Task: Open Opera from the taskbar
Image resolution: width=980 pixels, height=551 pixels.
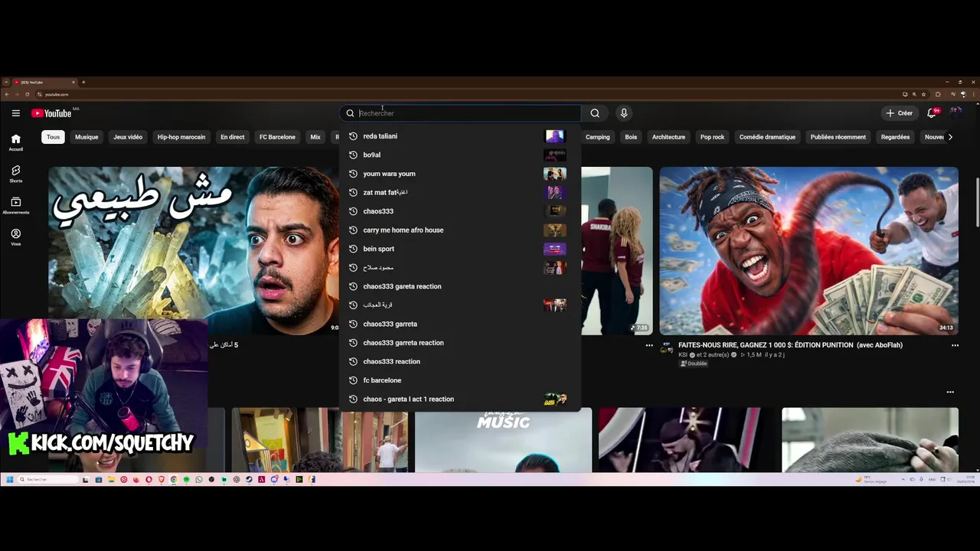Action: click(x=149, y=480)
